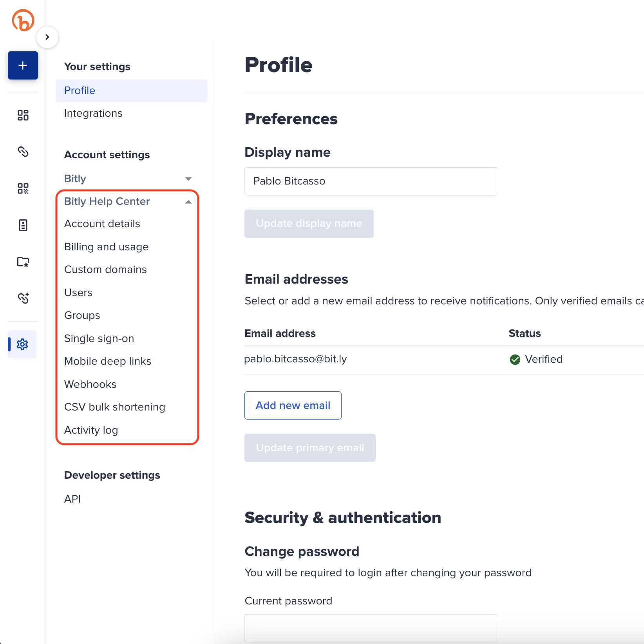Open the QR Codes section

[x=23, y=188]
